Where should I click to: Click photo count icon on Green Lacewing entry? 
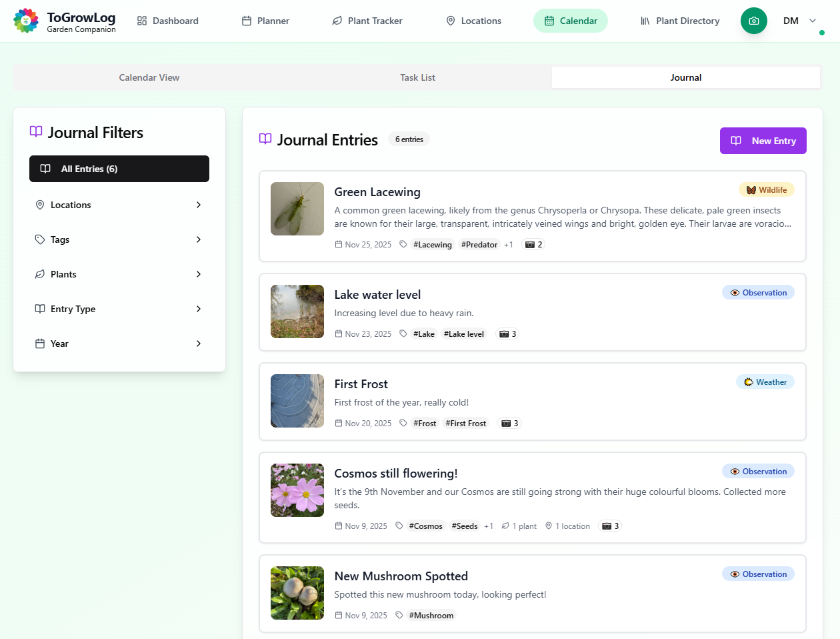coord(530,245)
